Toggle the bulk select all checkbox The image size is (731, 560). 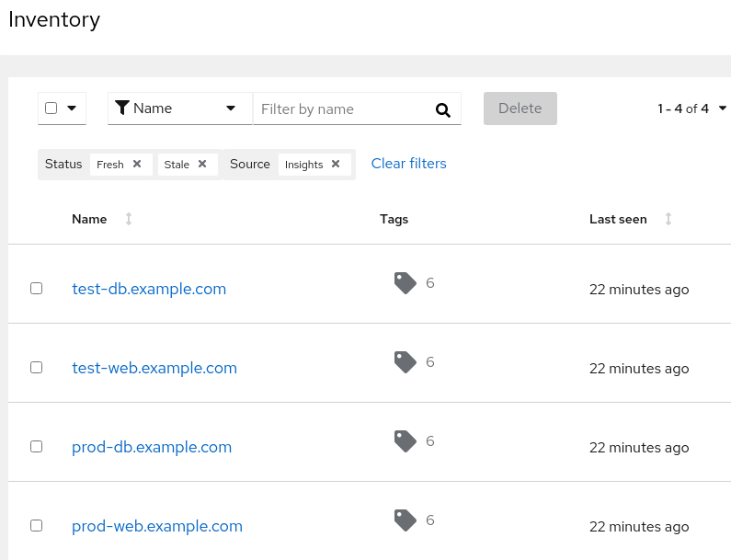pyautogui.click(x=51, y=108)
